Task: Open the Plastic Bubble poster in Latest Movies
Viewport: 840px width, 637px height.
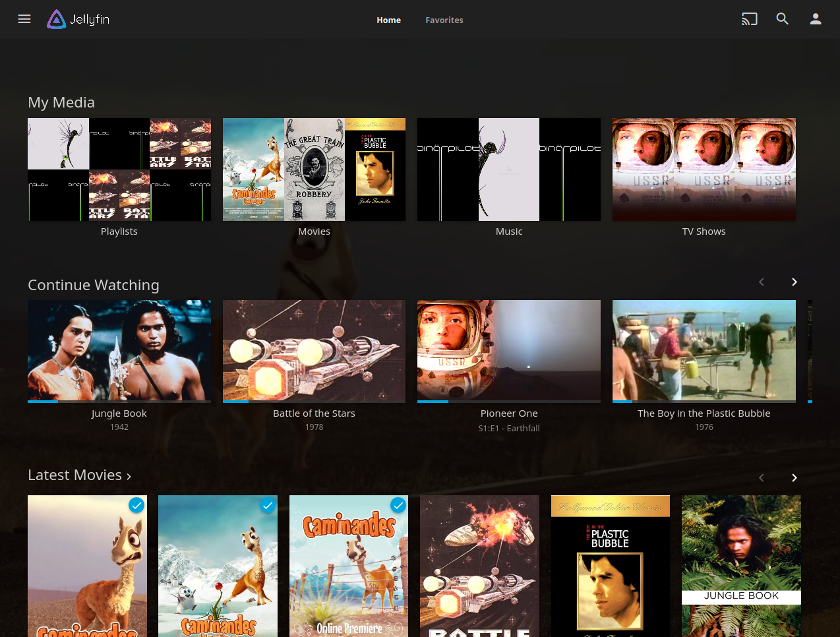Action: pyautogui.click(x=611, y=566)
